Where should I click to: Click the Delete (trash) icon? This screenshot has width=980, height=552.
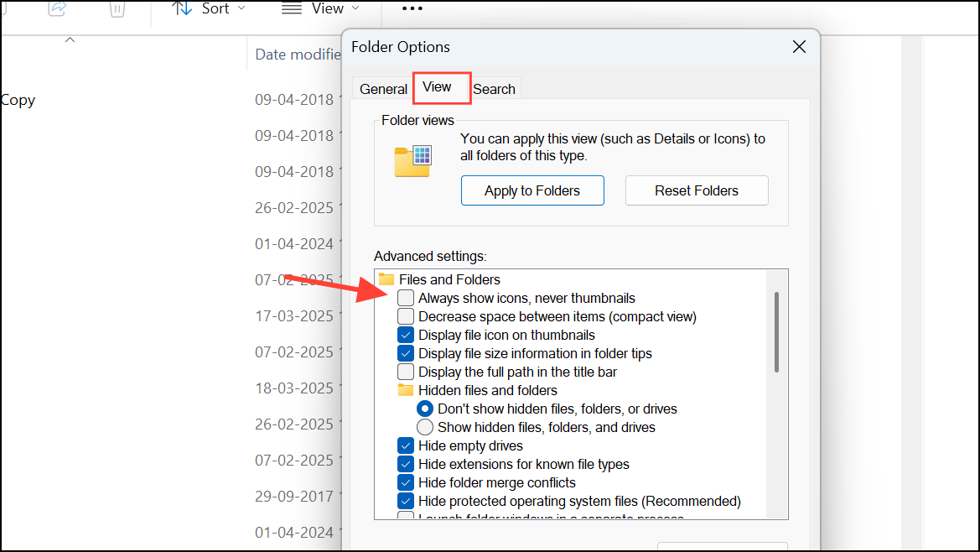[x=117, y=9]
